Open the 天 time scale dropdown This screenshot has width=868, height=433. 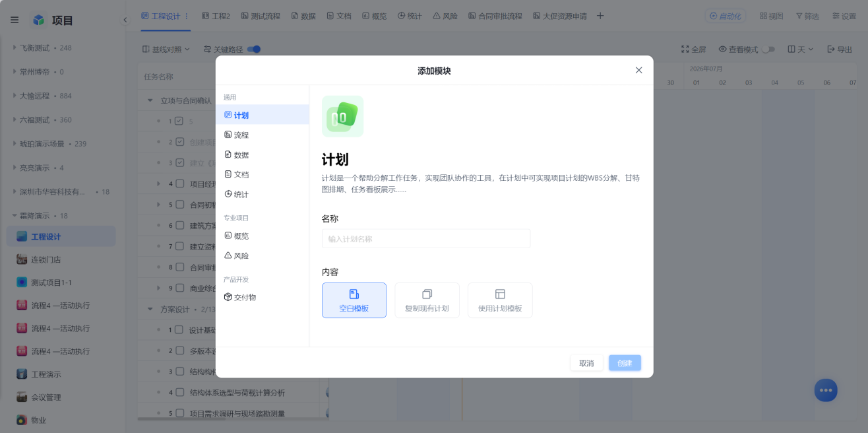(x=801, y=49)
